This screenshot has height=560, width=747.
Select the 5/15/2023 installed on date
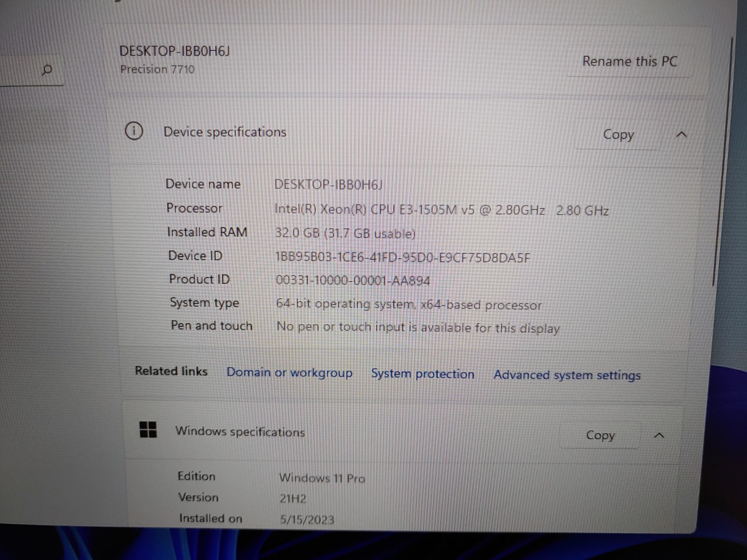tap(307, 520)
